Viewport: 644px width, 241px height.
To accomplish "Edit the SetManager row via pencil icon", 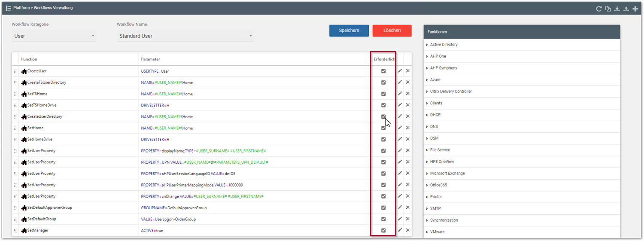I will (400, 230).
